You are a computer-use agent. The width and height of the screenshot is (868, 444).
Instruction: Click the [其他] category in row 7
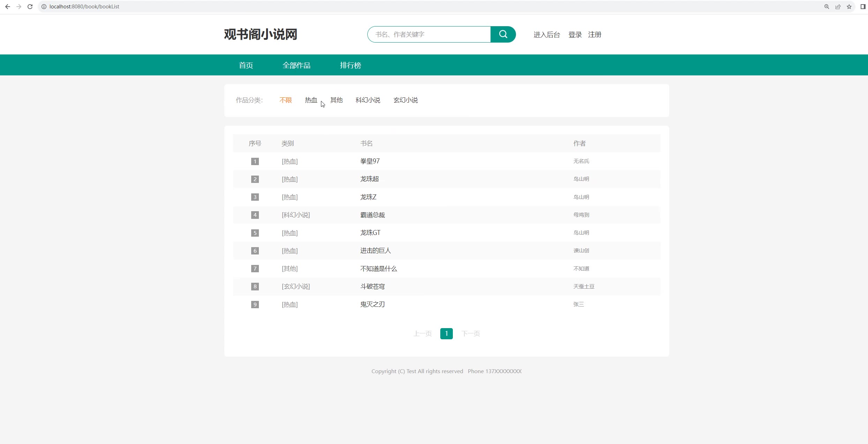coord(290,269)
